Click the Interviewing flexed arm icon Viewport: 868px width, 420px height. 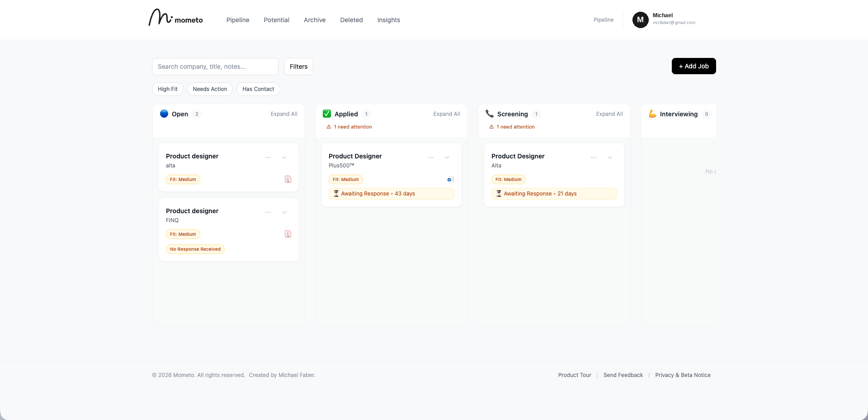(x=652, y=114)
